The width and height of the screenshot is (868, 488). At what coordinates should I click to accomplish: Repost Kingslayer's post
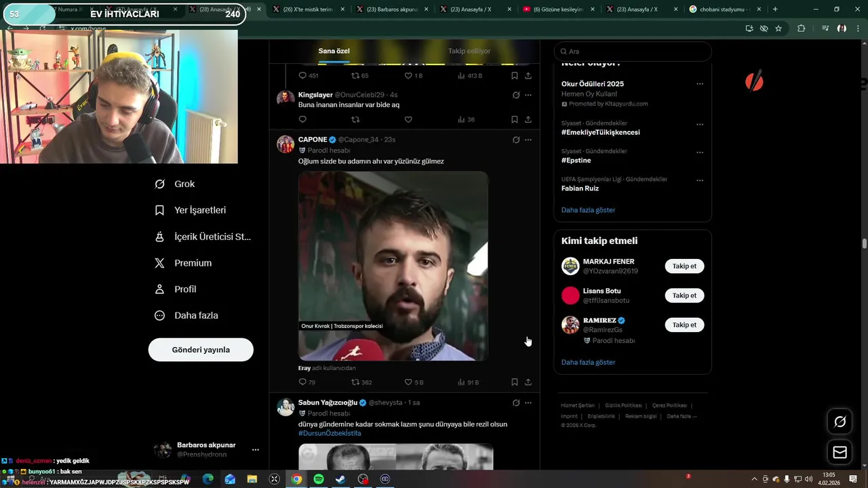tap(355, 119)
